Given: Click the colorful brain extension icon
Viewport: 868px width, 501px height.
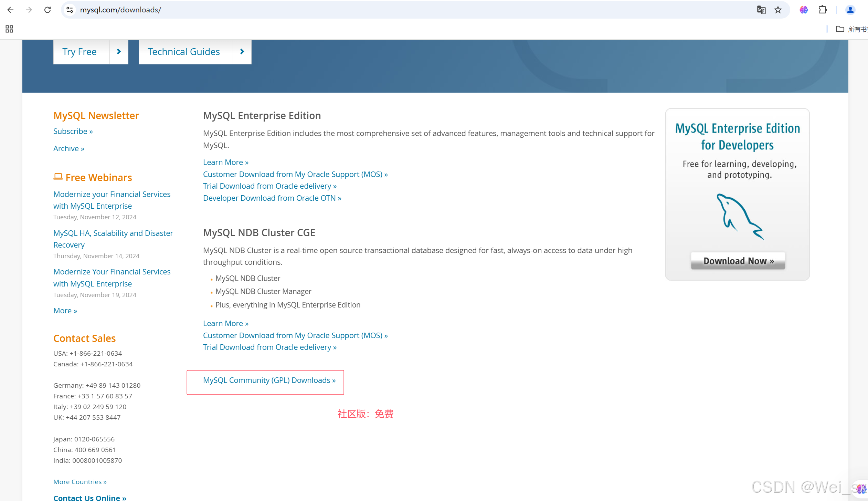Looking at the screenshot, I should tap(804, 10).
